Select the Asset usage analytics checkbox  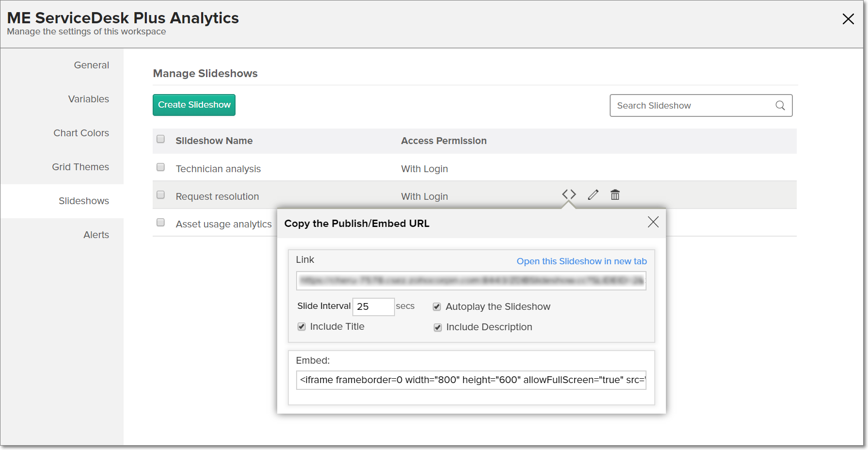click(x=161, y=223)
